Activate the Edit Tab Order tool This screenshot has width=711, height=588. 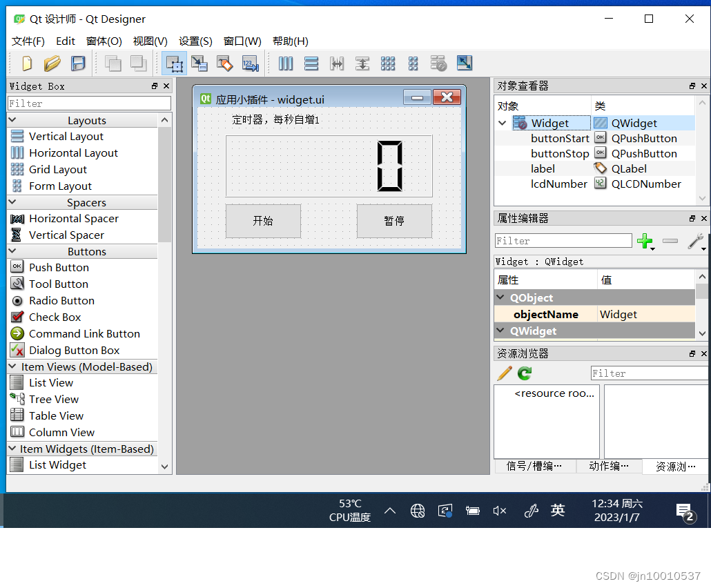250,63
